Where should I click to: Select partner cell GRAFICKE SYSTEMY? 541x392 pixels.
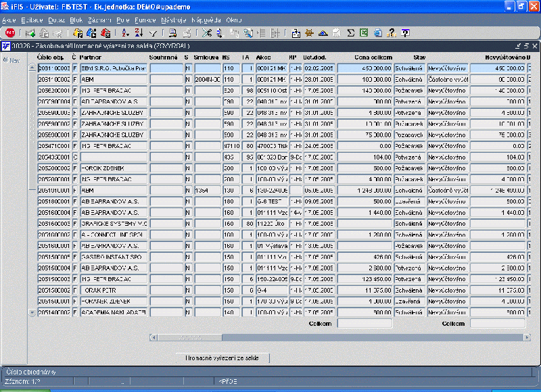(114, 224)
